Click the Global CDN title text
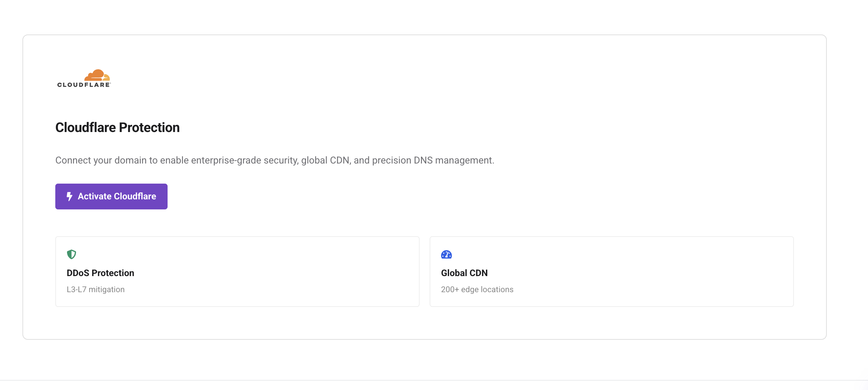 point(464,273)
